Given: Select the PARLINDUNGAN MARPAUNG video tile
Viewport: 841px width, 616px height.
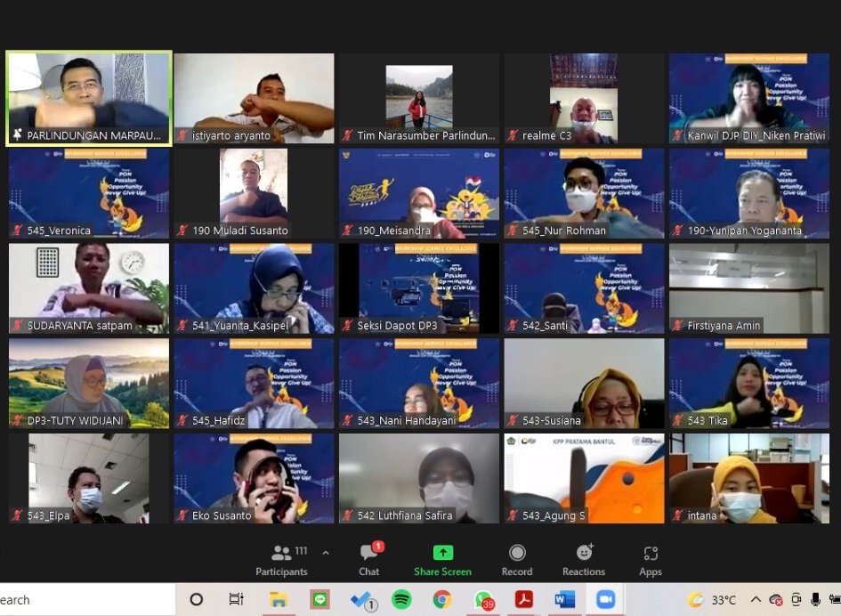Looking at the screenshot, I should click(x=89, y=97).
